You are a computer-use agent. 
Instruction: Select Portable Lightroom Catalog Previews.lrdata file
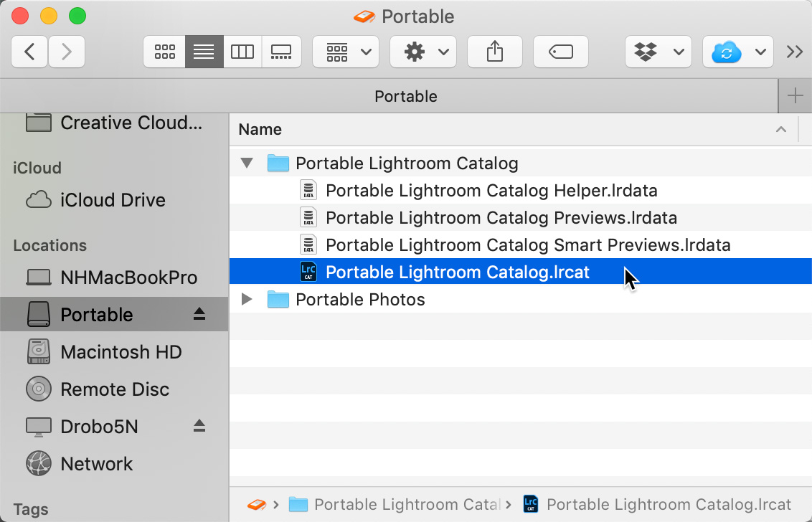point(501,218)
